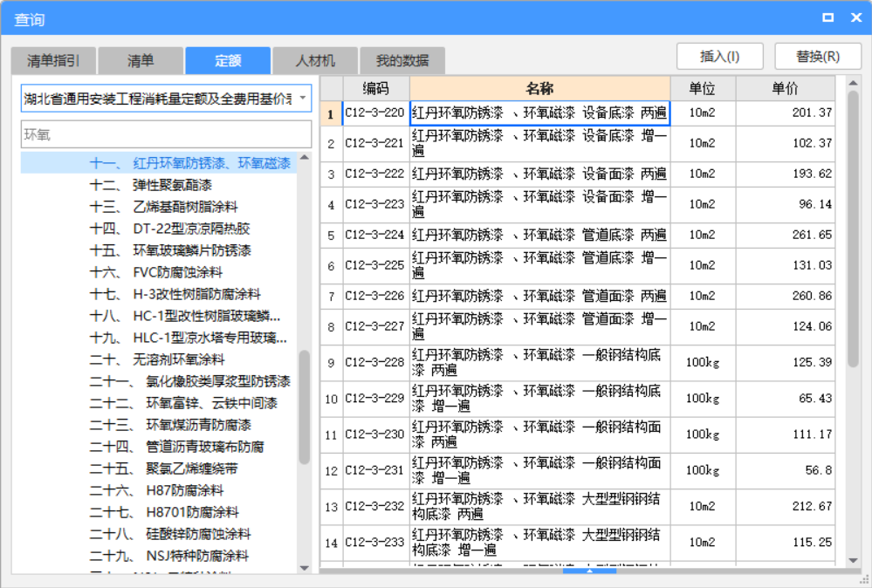This screenshot has width=872, height=588.
Task: Select code cell C12-3-228
Action: coord(376,362)
